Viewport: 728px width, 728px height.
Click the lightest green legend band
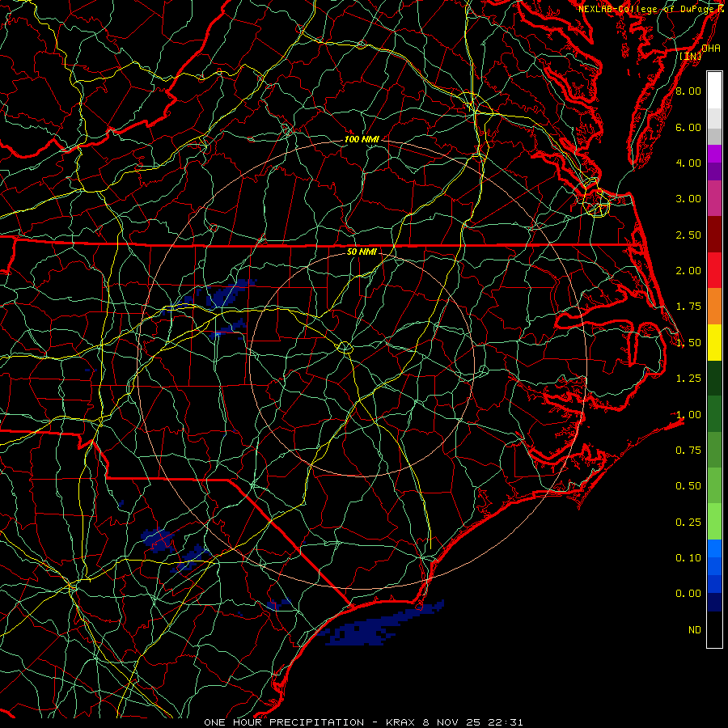click(x=714, y=522)
